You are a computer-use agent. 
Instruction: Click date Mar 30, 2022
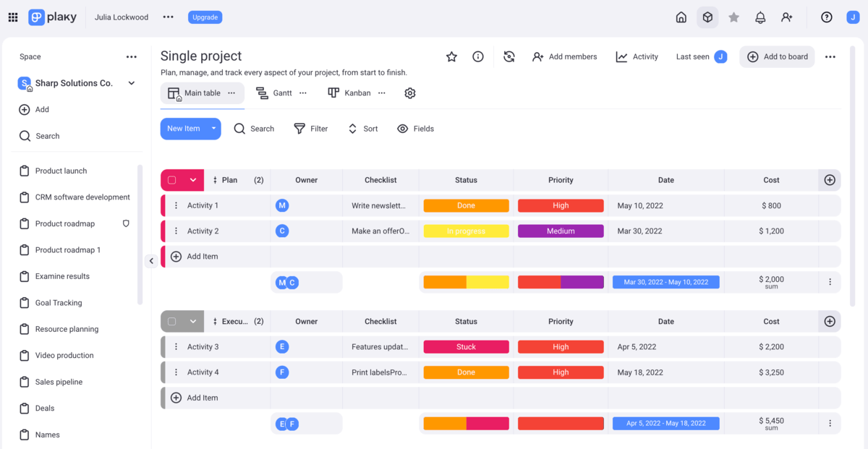(x=639, y=231)
